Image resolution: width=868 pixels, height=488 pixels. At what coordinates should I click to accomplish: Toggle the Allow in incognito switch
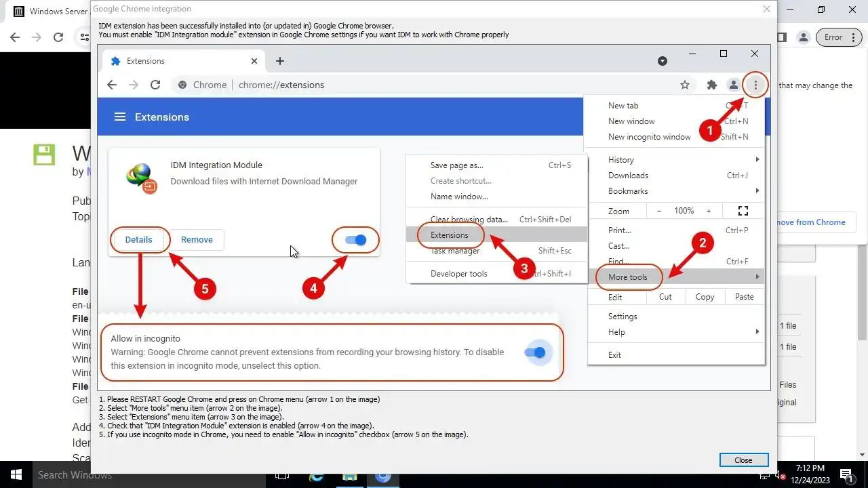[535, 352]
